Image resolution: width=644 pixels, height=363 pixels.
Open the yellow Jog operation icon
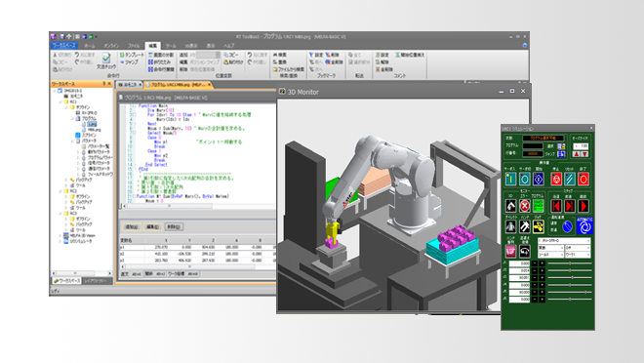click(539, 226)
